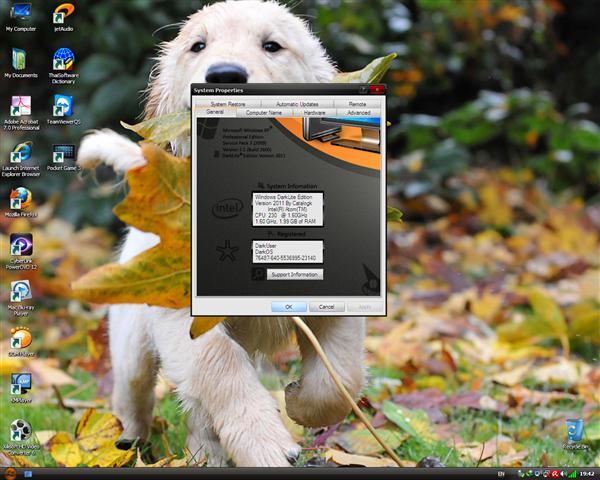Screen dimensions: 600x480
Task: Open the Xilisoft Video Converter icon
Action: point(20,431)
